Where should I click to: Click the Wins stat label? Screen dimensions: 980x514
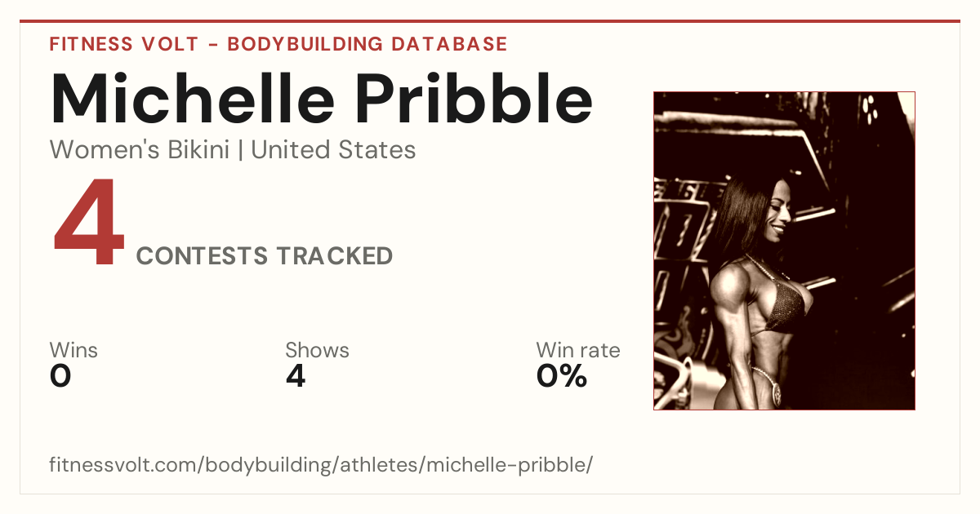click(x=73, y=351)
